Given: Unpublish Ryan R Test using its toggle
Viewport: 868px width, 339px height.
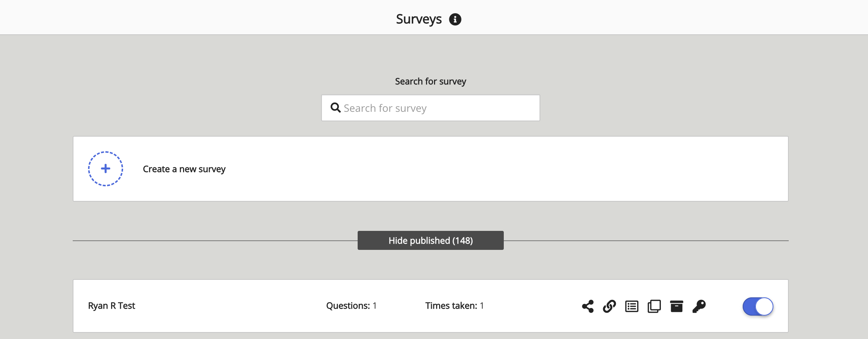Looking at the screenshot, I should click(758, 306).
